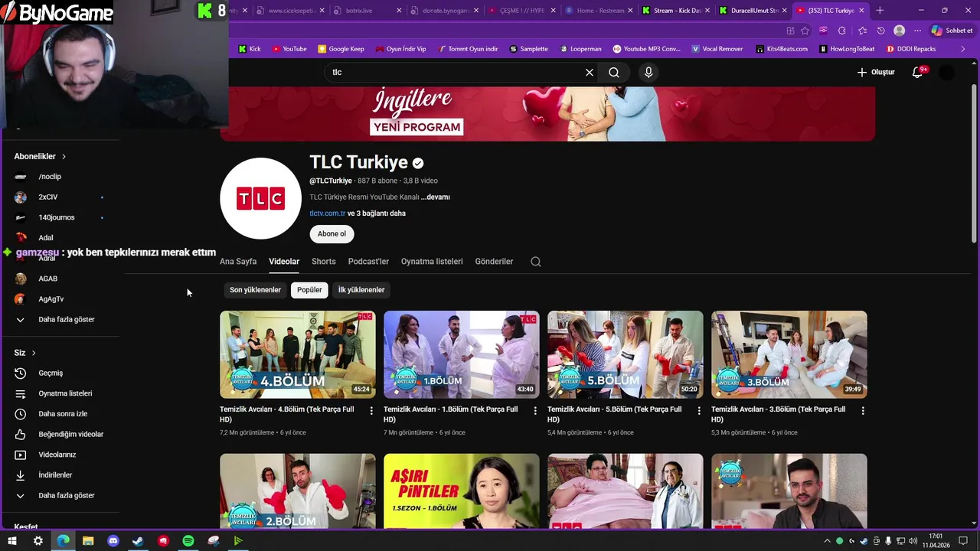Click the YouTube search magnifier button
Viewport: 980px width, 551px height.
pyautogui.click(x=614, y=72)
